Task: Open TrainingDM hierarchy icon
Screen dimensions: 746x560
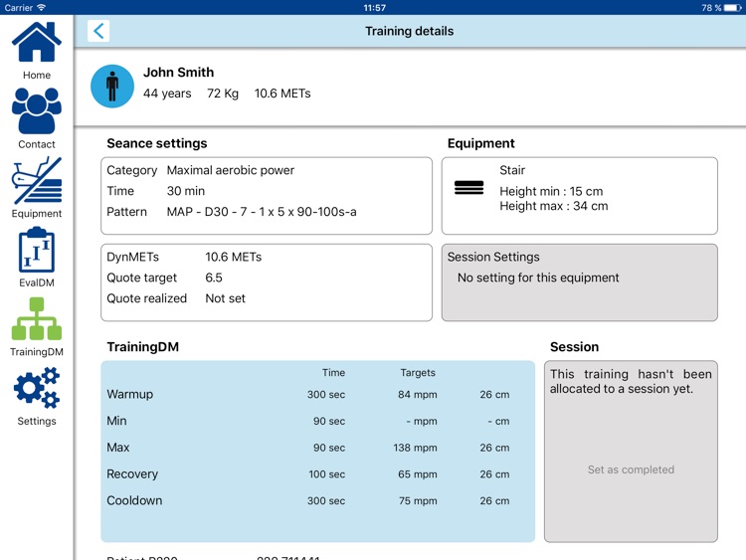Action: tap(37, 318)
